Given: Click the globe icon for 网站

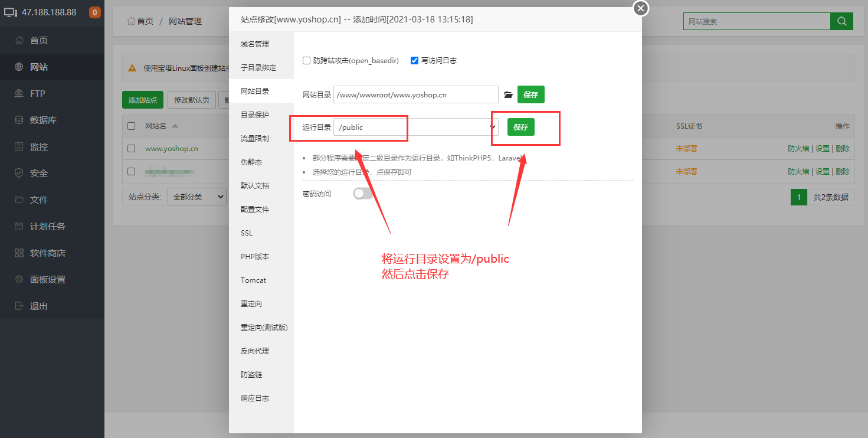Looking at the screenshot, I should pos(19,67).
